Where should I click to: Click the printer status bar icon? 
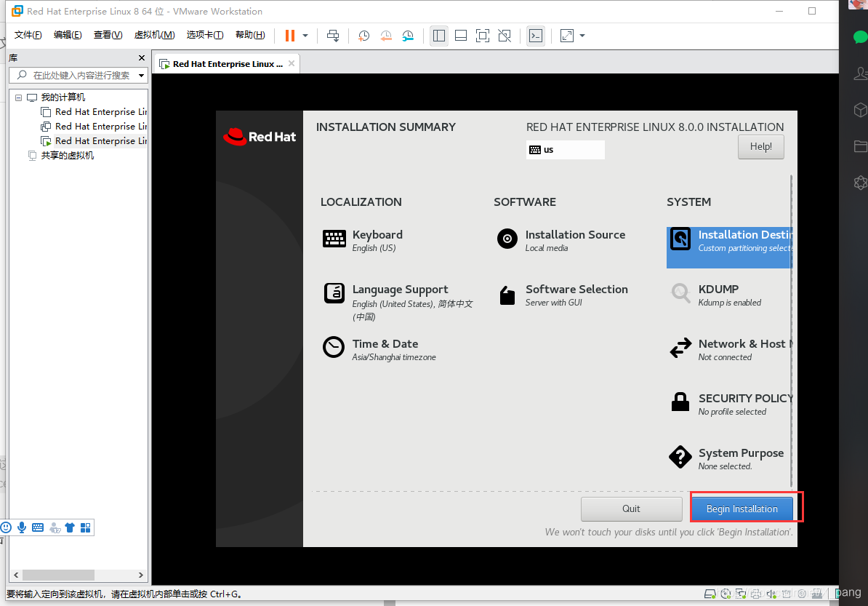756,594
